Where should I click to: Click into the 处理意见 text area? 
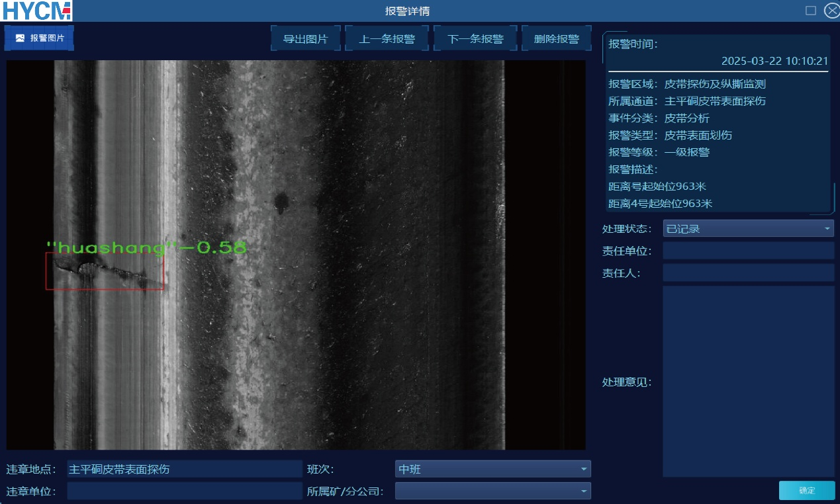click(x=749, y=382)
